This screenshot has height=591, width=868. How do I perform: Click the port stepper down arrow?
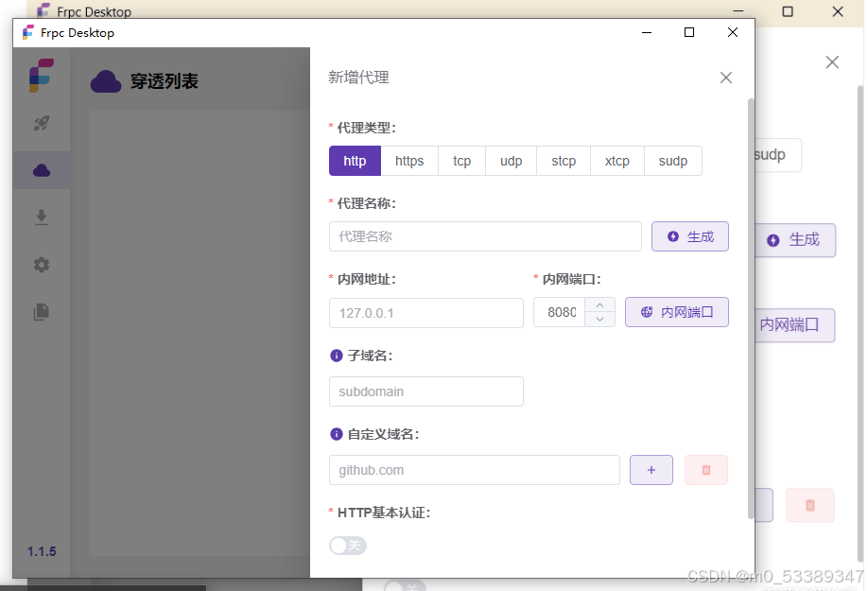[599, 320]
